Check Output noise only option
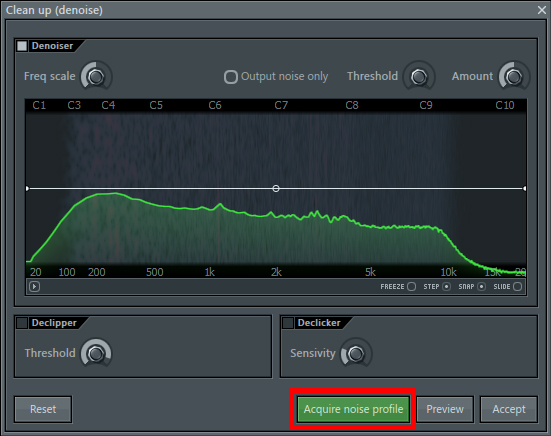 tap(231, 77)
